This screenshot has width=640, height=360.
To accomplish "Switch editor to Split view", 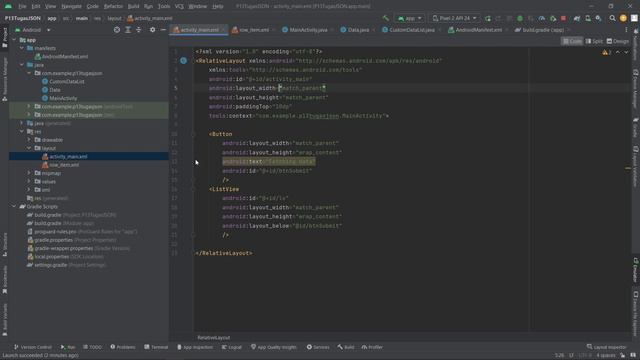I will pos(594,41).
